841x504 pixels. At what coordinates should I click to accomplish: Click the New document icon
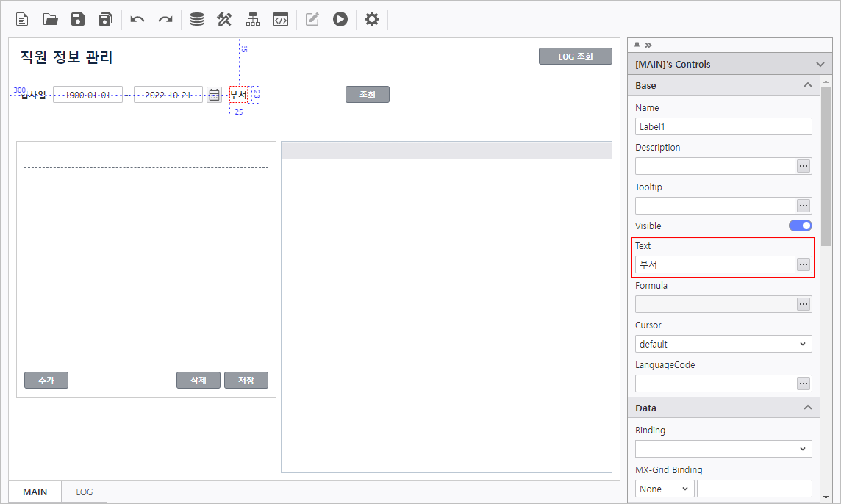click(x=23, y=20)
